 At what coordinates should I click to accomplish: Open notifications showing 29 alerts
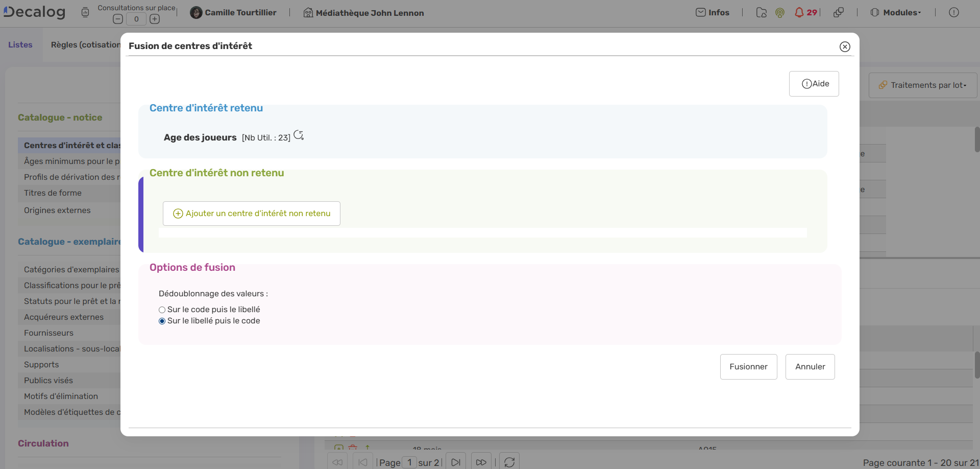[x=805, y=12]
